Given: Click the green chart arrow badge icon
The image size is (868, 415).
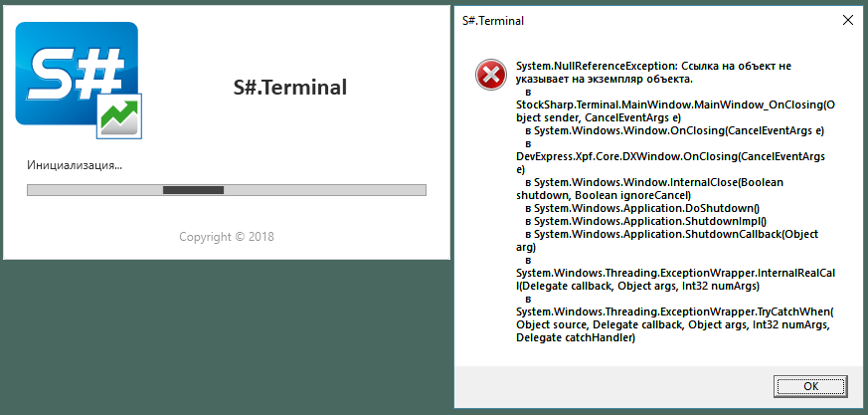Looking at the screenshot, I should click(119, 115).
